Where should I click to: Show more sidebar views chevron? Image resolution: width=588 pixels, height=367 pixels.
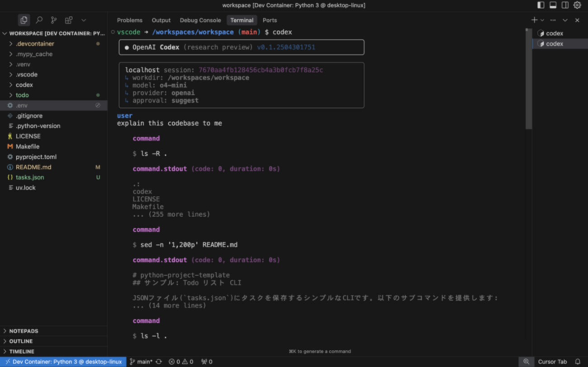coord(83,20)
